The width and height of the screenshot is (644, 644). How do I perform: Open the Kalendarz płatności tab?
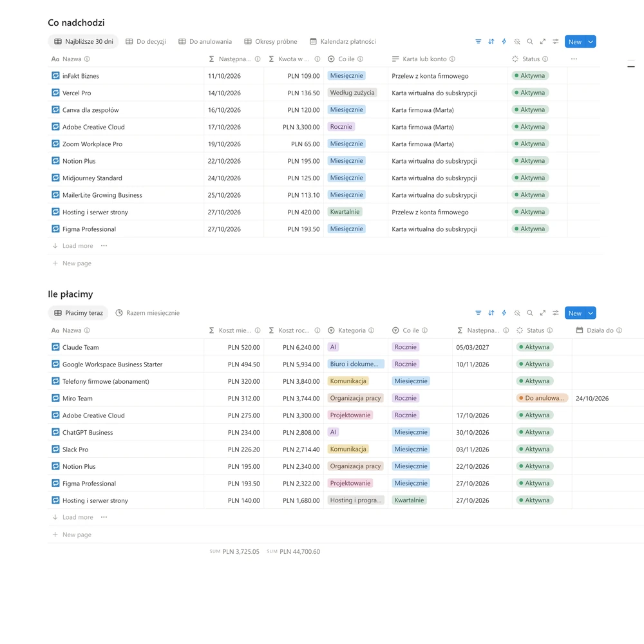tap(343, 41)
